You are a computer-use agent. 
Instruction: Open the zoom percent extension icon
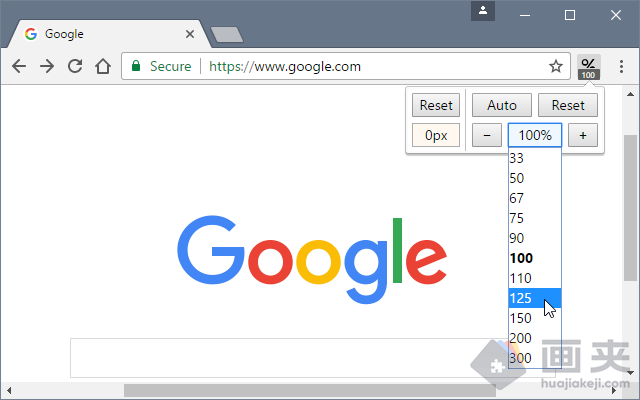click(x=588, y=67)
